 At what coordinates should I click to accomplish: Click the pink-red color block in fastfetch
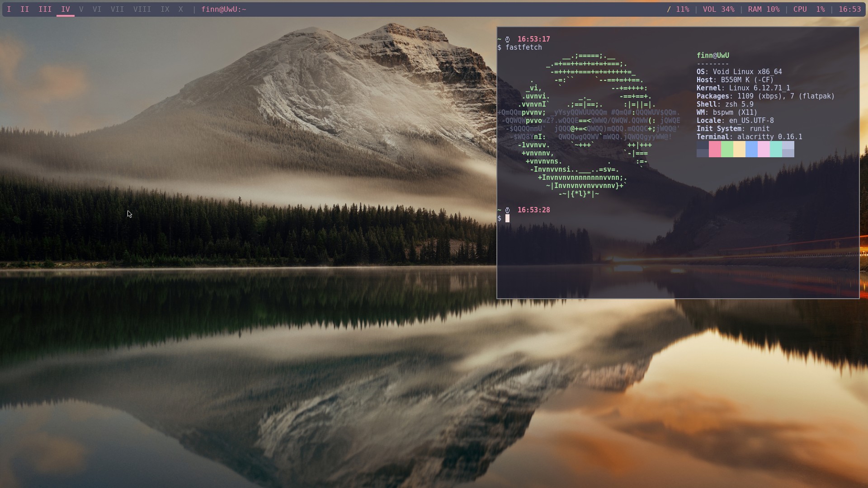click(x=715, y=149)
